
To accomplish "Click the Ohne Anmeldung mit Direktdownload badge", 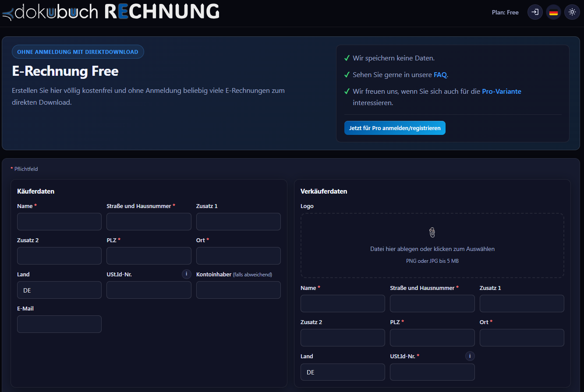I will 78,52.
